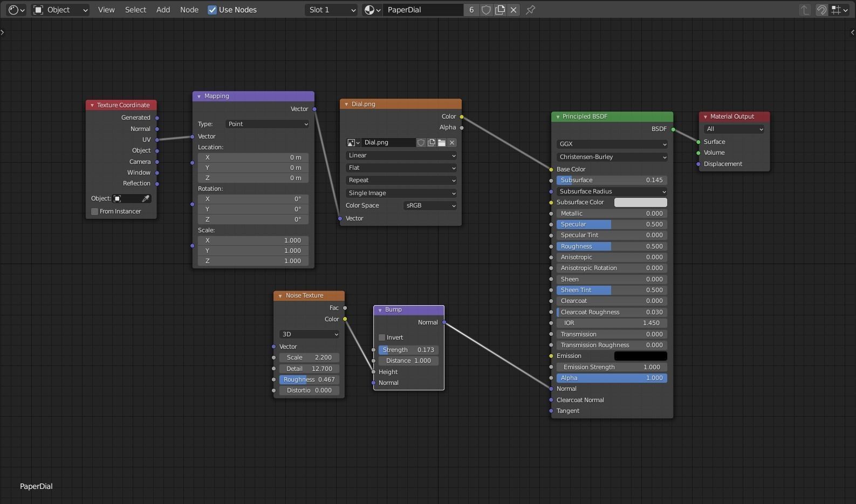The width and height of the screenshot is (856, 504).
Task: Click the Noise Texture Detail field
Action: click(x=309, y=369)
